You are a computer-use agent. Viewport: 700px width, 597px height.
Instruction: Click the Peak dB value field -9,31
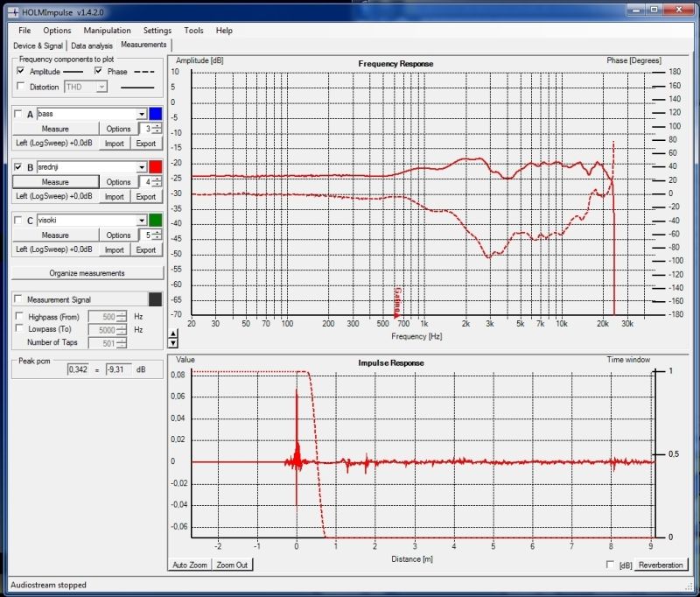click(118, 369)
